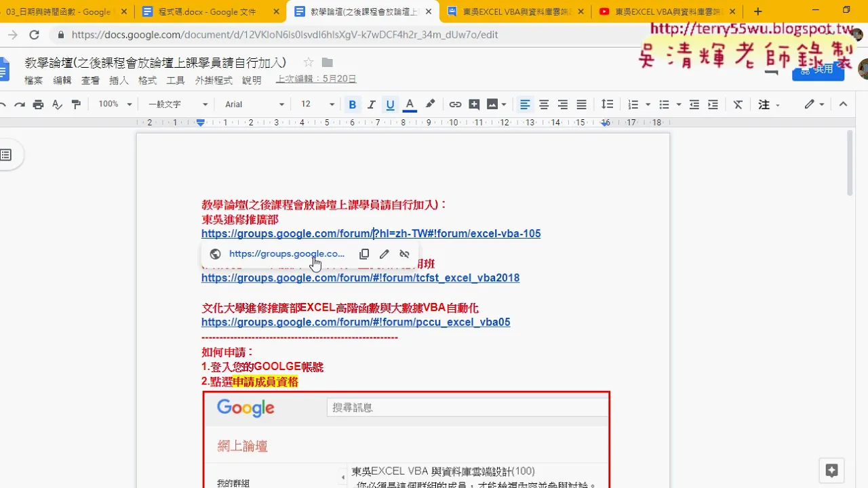Increase indent of the paragraph
868x488 pixels.
click(x=713, y=104)
